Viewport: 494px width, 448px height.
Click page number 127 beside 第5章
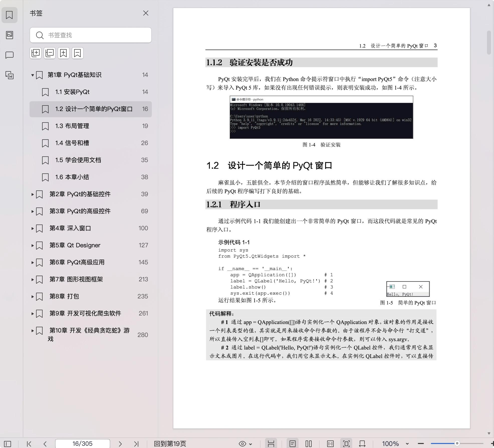[x=143, y=245]
